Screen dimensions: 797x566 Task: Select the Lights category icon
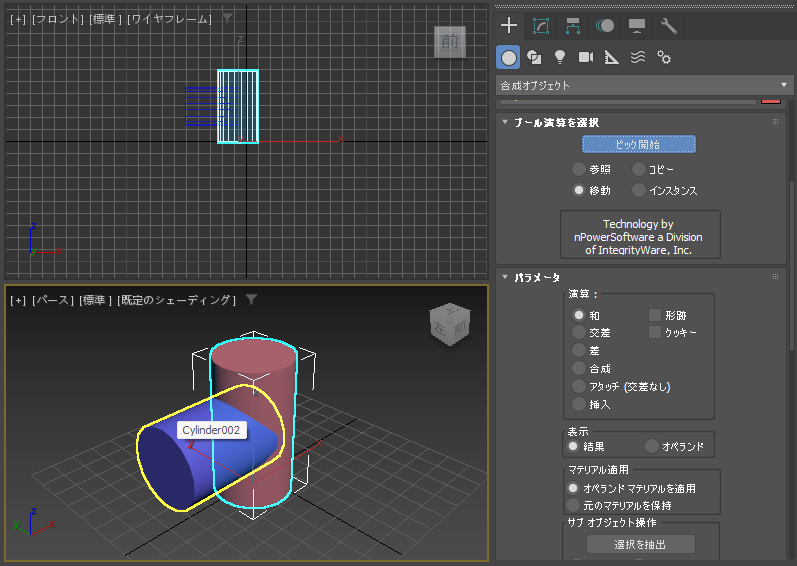(x=560, y=57)
